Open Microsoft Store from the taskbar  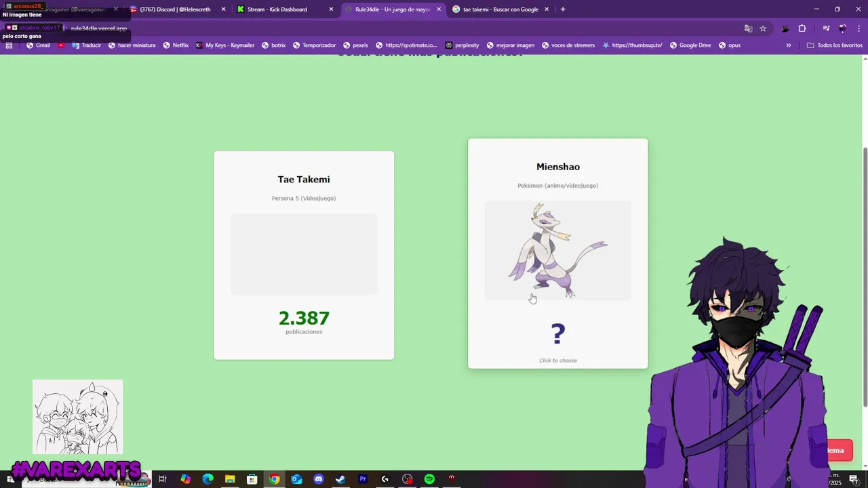click(x=252, y=479)
